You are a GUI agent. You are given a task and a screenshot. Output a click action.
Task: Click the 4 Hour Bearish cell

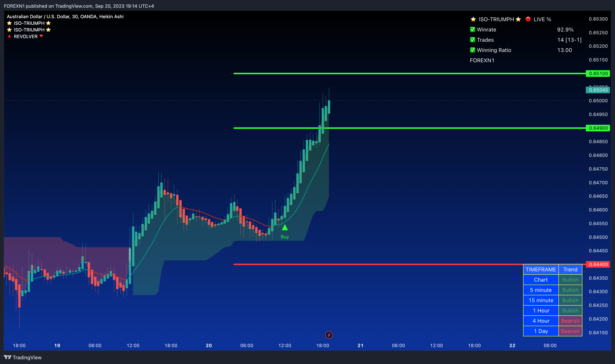click(570, 321)
